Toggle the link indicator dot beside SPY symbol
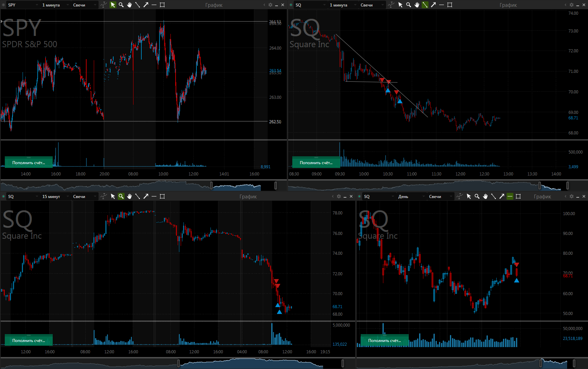This screenshot has width=588, height=369. pyautogui.click(x=3, y=5)
